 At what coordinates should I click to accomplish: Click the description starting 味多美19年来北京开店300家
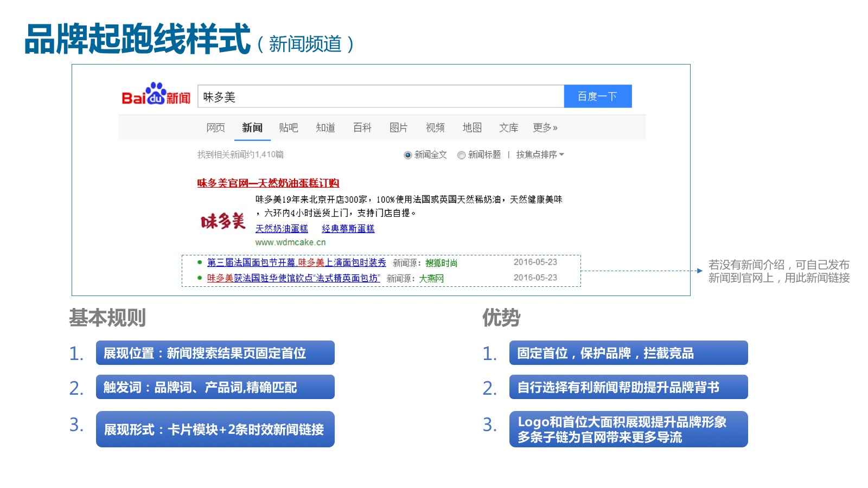click(409, 206)
